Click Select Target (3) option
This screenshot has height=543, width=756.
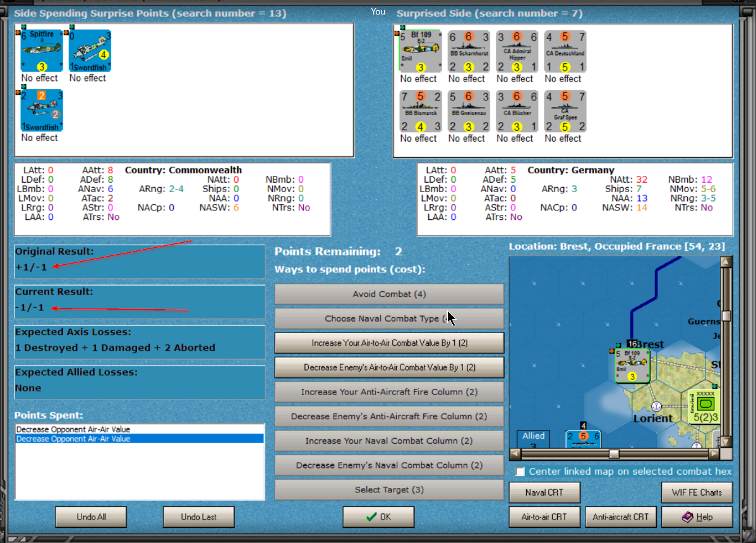(x=389, y=489)
